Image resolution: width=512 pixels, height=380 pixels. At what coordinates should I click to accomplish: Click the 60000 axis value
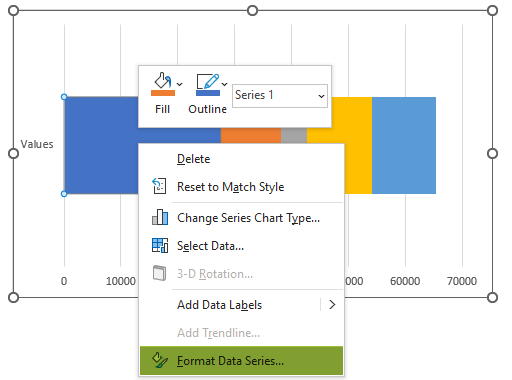point(405,281)
